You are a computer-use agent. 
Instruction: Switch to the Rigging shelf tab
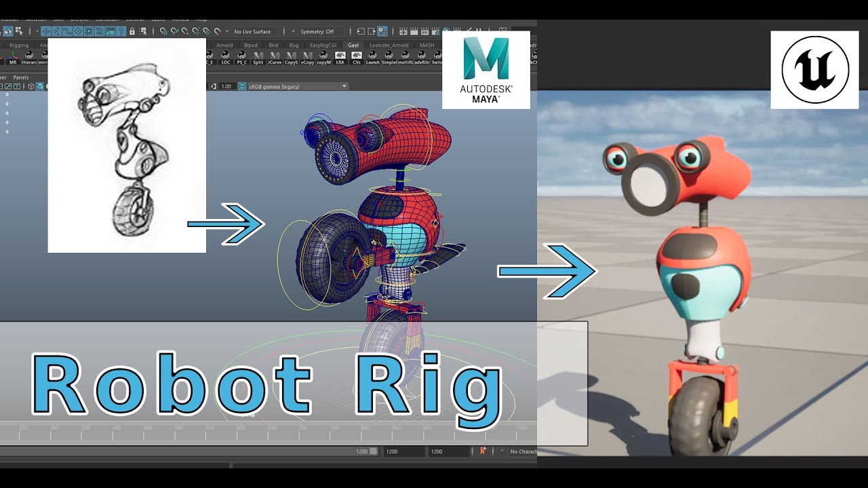[19, 45]
